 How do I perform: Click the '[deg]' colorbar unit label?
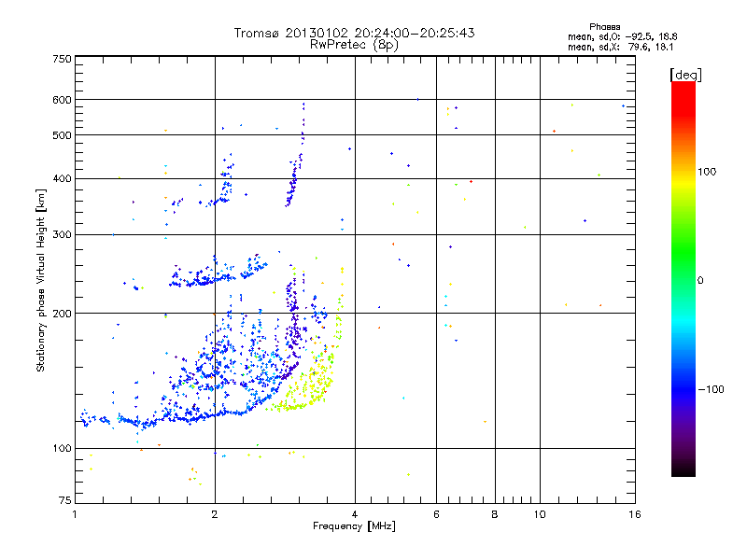point(685,75)
